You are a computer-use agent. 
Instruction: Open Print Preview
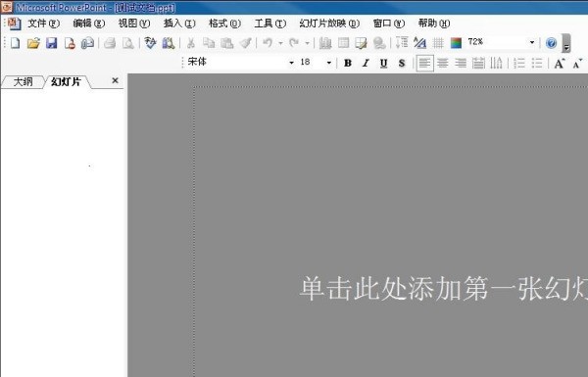coord(127,43)
